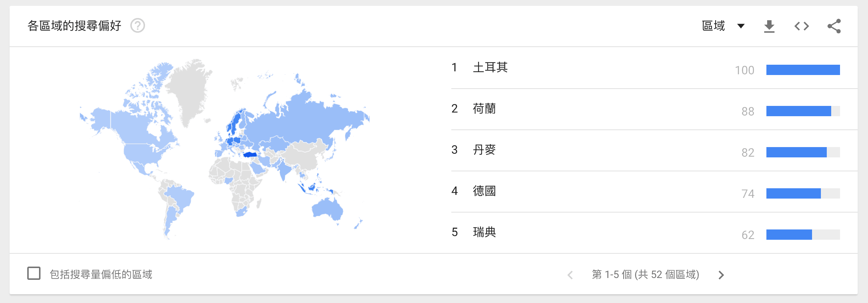Download the regional interest data
868x303 pixels.
(x=769, y=26)
